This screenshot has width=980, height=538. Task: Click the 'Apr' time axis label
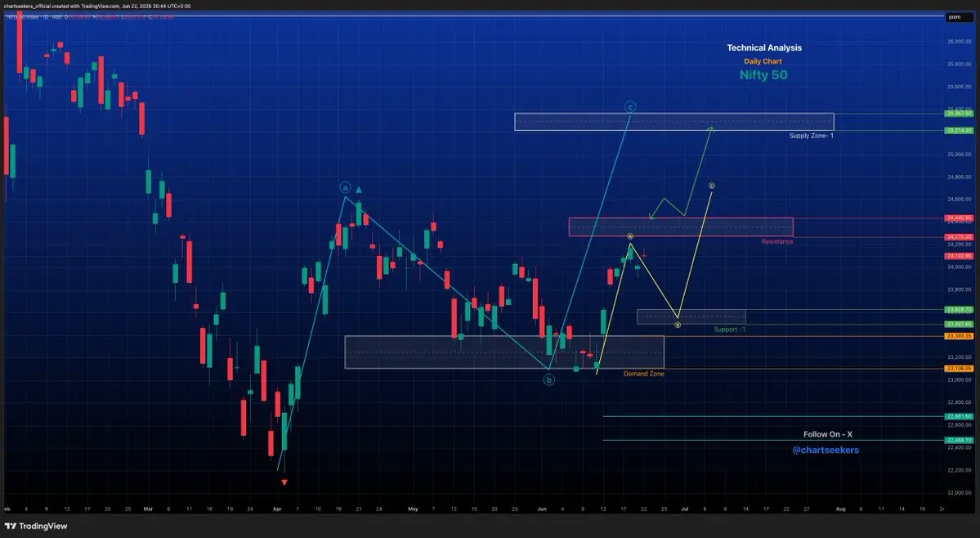277,509
